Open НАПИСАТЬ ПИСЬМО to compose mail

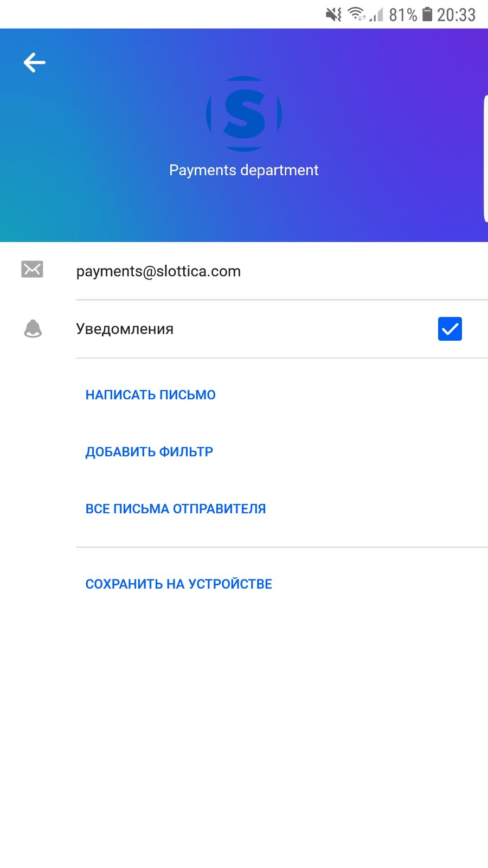(x=151, y=395)
